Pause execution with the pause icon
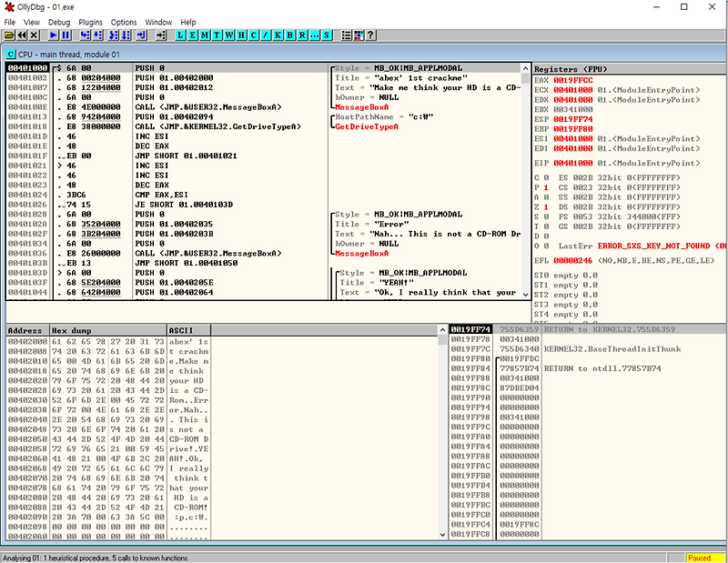 pyautogui.click(x=64, y=36)
